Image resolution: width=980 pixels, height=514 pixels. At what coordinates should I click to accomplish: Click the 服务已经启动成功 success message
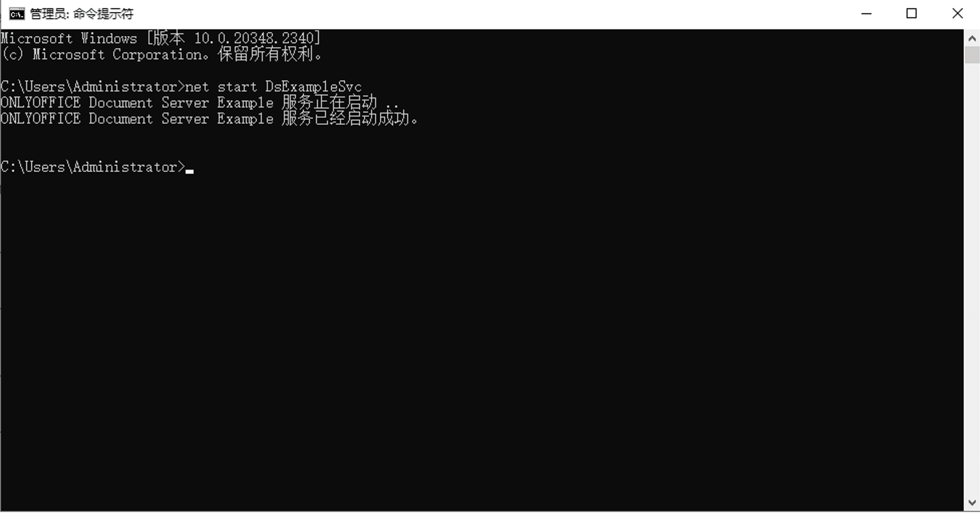[x=209, y=119]
